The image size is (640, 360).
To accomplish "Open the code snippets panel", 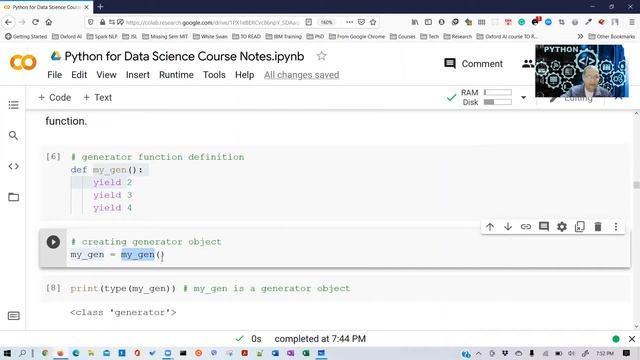I will tap(13, 166).
